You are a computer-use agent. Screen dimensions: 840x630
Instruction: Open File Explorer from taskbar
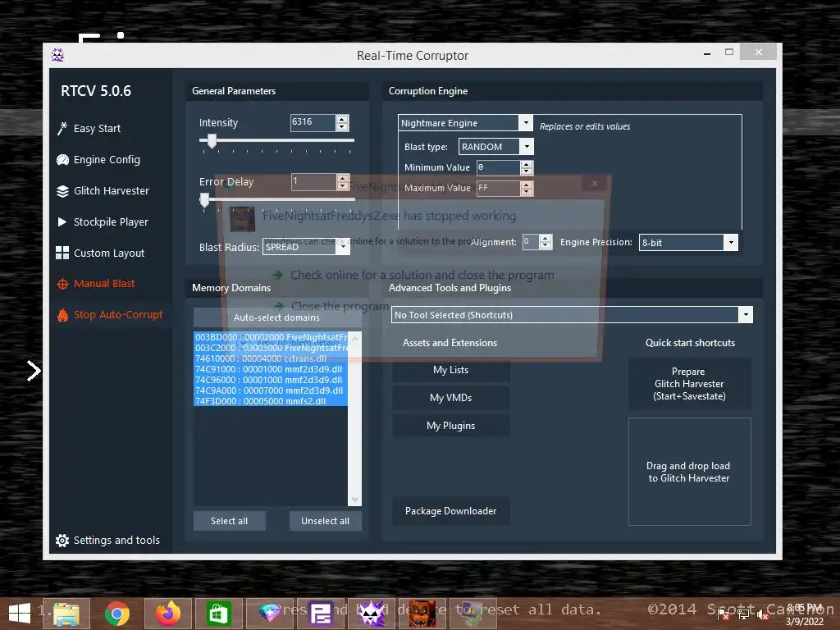[66, 614]
